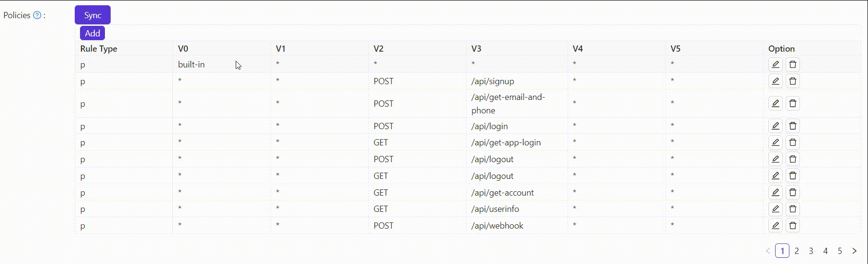Add a new policy rule

click(92, 33)
